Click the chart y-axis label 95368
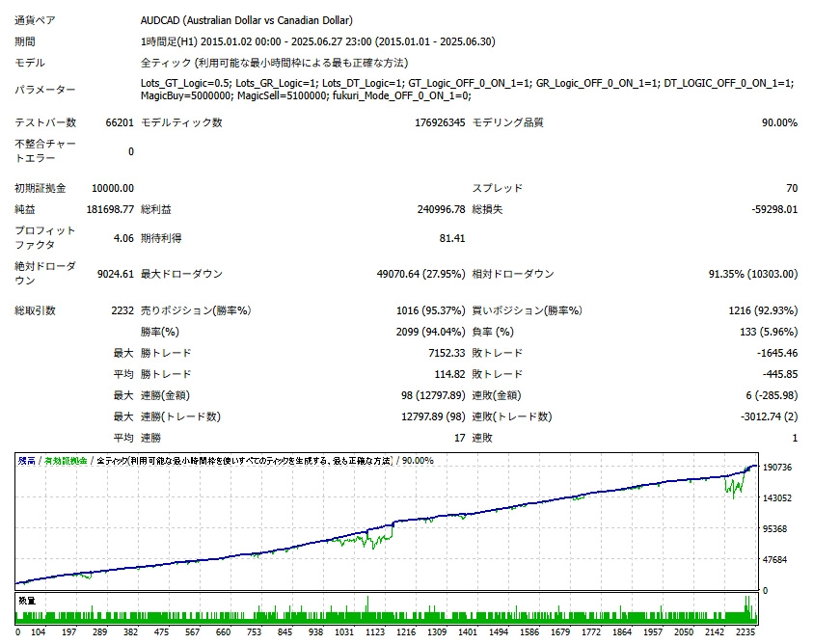813x644 pixels. tap(775, 529)
